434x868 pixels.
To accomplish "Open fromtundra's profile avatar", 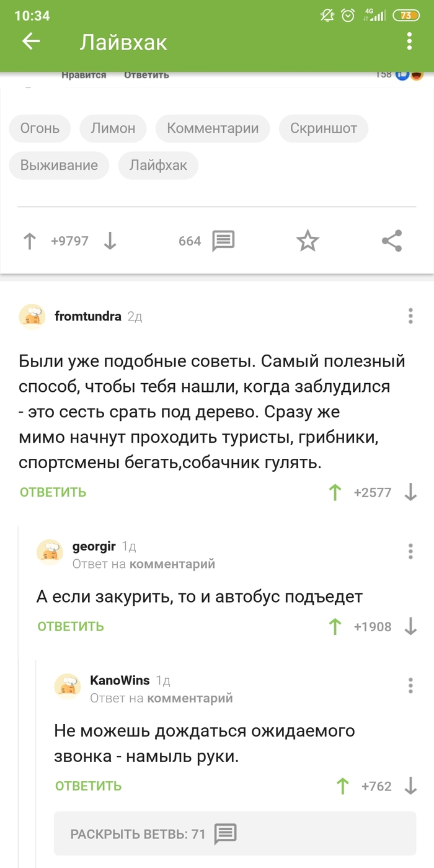I will [x=32, y=316].
